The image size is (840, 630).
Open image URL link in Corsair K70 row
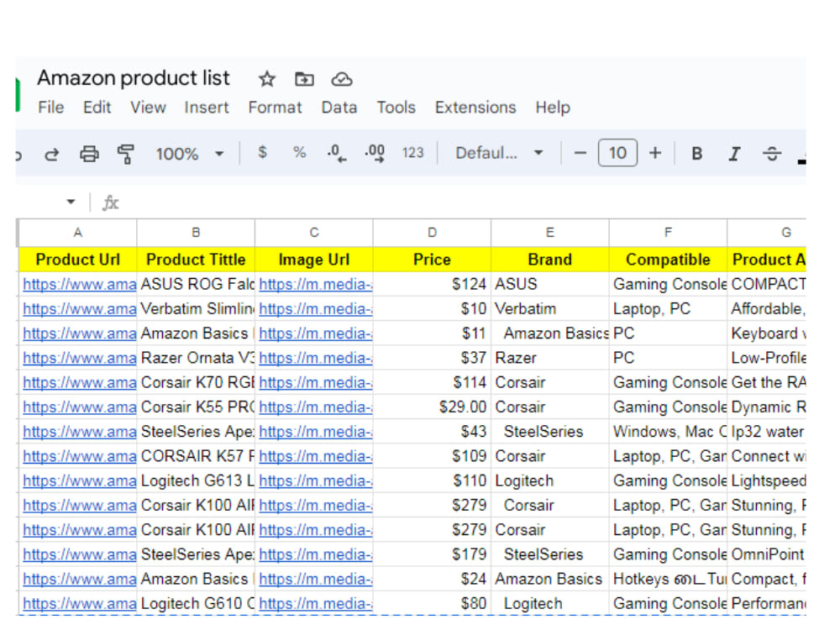click(x=316, y=382)
